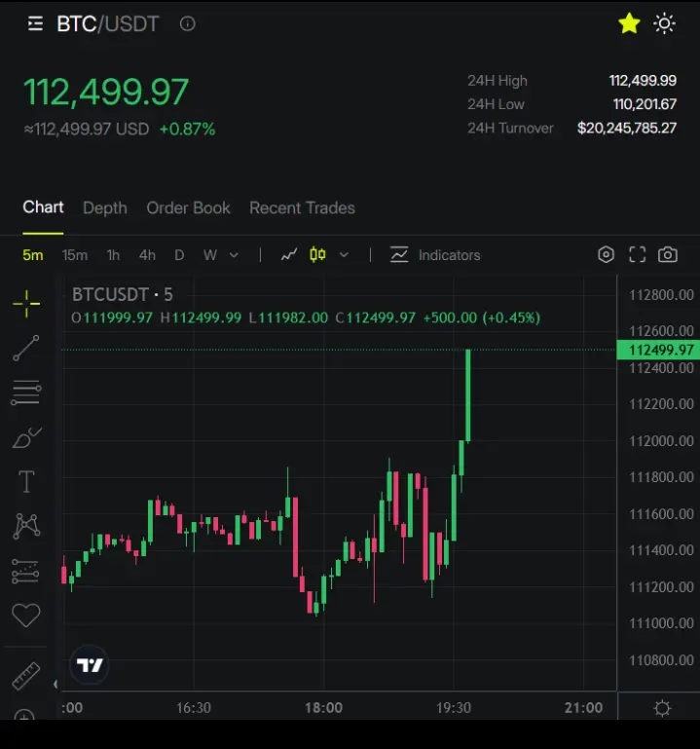Viewport: 700px width, 749px height.
Task: Select the ruler measure tool
Action: pyautogui.click(x=25, y=676)
